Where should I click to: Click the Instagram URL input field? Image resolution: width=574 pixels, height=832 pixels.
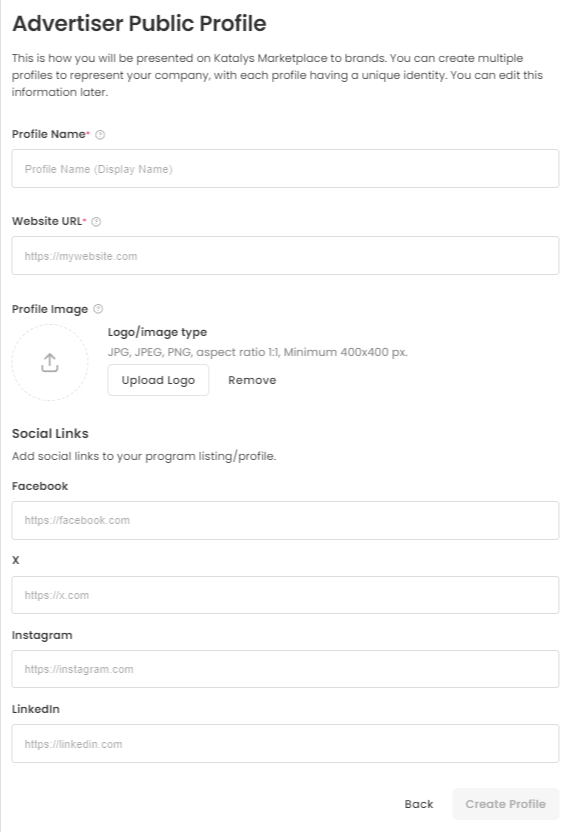pos(285,669)
